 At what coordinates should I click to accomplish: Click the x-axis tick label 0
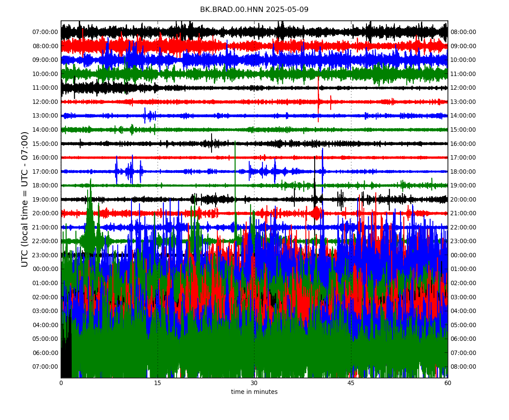tap(61, 383)
